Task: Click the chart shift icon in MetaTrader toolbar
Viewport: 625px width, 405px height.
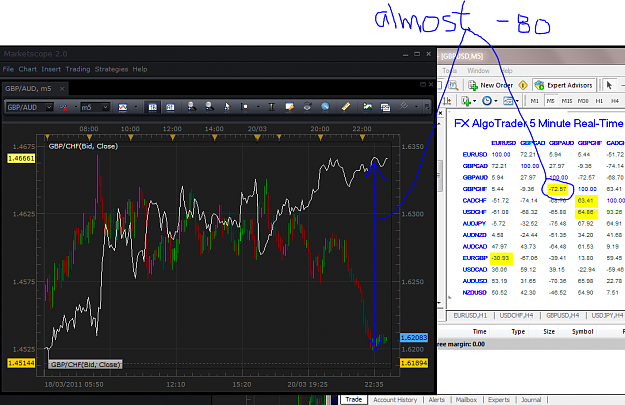Action: (447, 101)
